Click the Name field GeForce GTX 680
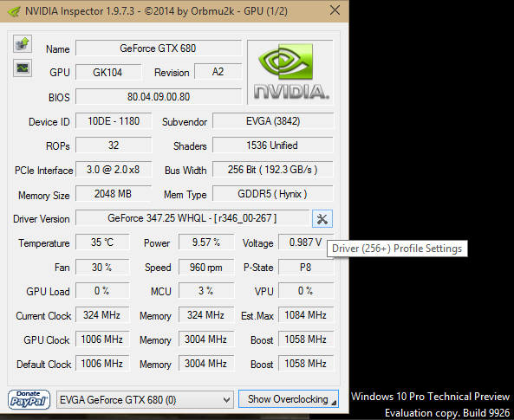The image size is (514, 420). pyautogui.click(x=159, y=48)
